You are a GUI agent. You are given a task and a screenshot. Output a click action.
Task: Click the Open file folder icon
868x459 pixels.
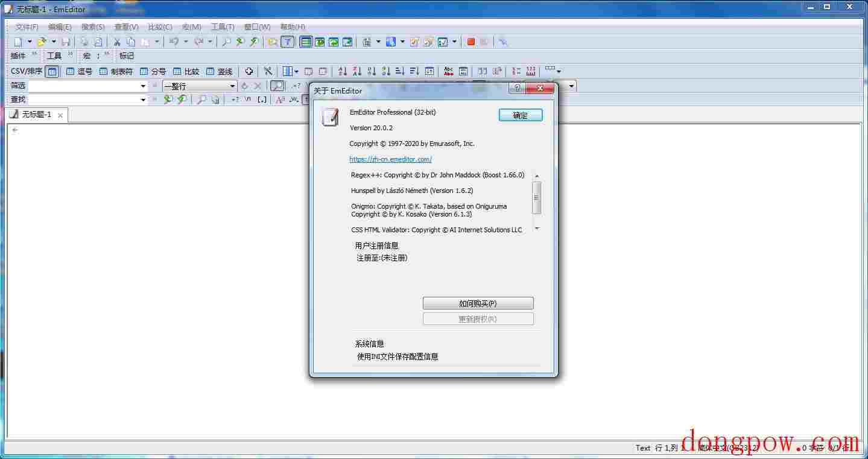41,42
